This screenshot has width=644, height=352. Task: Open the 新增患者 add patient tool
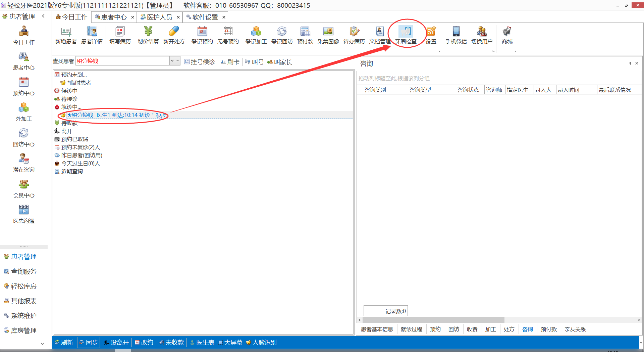[x=66, y=35]
